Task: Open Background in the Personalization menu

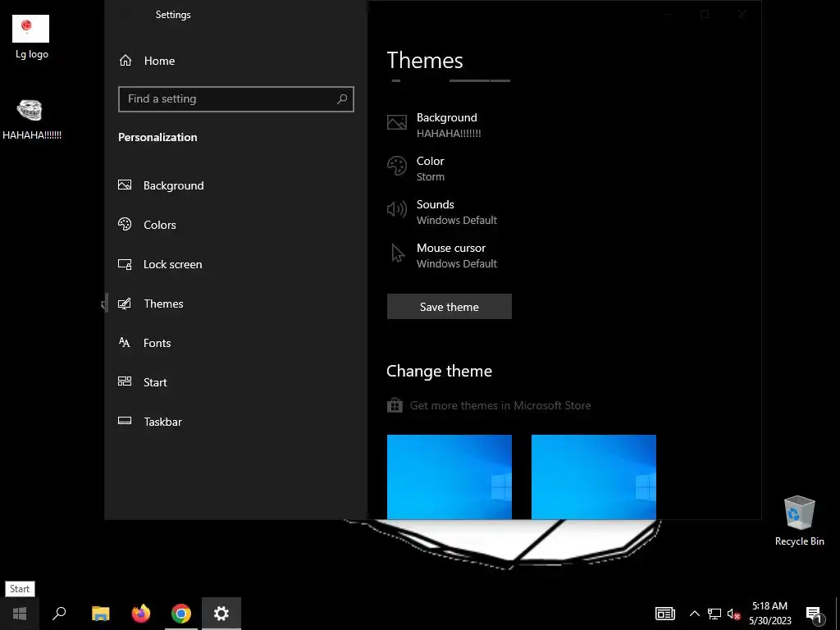Action: (x=235, y=185)
